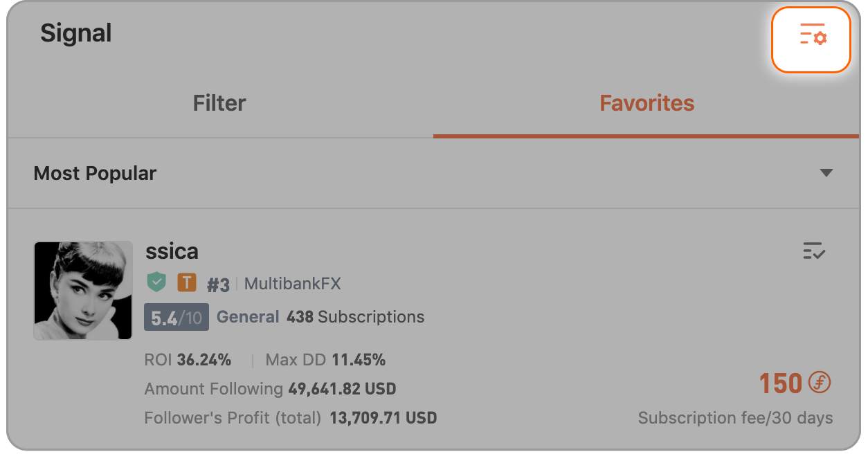Open the ssica signal name link
Screen dimensions: 868x454
pyautogui.click(x=172, y=251)
